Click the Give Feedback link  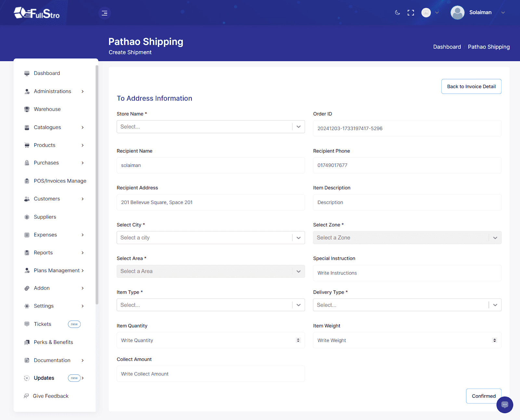[x=51, y=396]
